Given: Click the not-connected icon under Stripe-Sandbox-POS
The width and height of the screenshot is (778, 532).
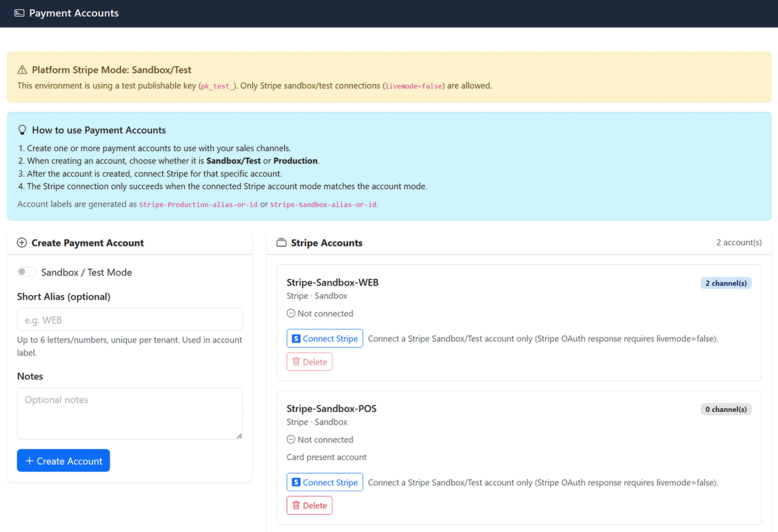Looking at the screenshot, I should [291, 440].
